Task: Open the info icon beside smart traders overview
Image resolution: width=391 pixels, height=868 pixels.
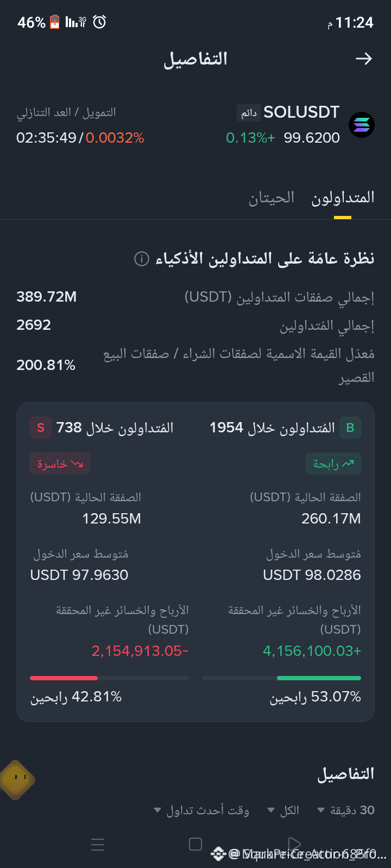Action: pos(141,259)
